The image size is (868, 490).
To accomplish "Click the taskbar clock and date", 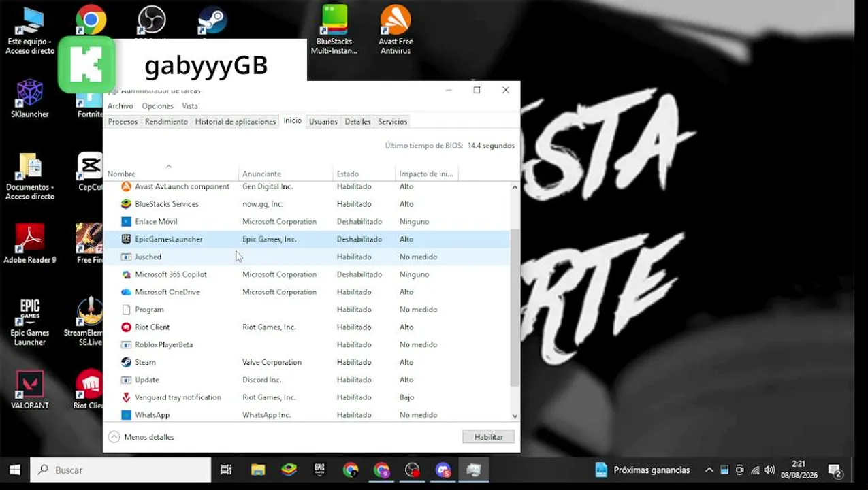I will (x=799, y=470).
